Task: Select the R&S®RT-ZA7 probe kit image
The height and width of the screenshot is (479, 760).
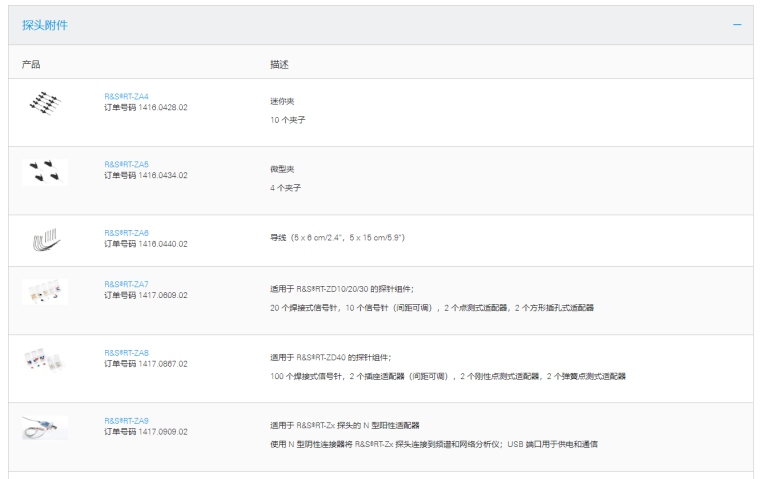Action: pyautogui.click(x=45, y=292)
